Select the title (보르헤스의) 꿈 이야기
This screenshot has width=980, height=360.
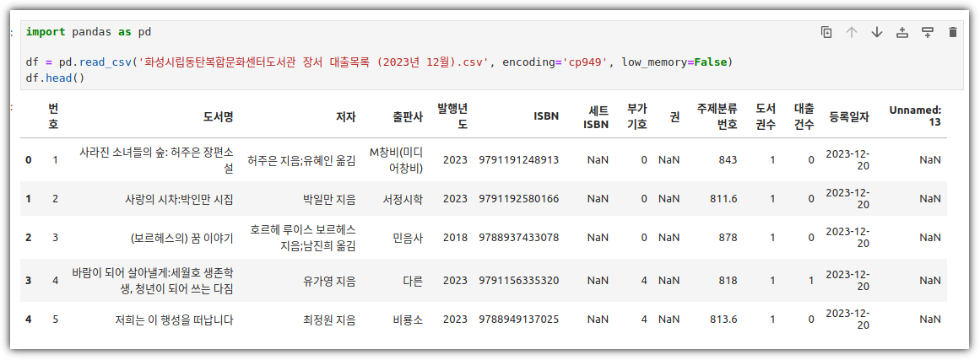click(x=181, y=238)
